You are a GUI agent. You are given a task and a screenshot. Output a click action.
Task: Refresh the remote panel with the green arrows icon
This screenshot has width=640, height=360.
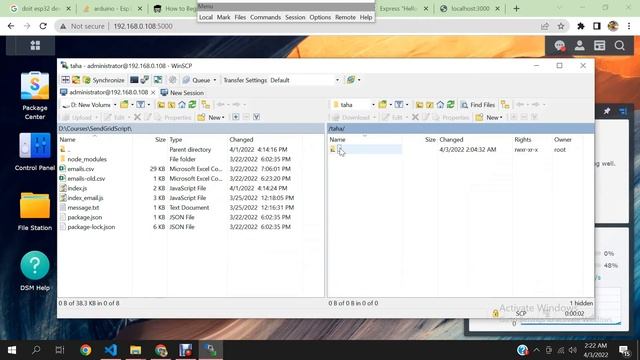(451, 105)
